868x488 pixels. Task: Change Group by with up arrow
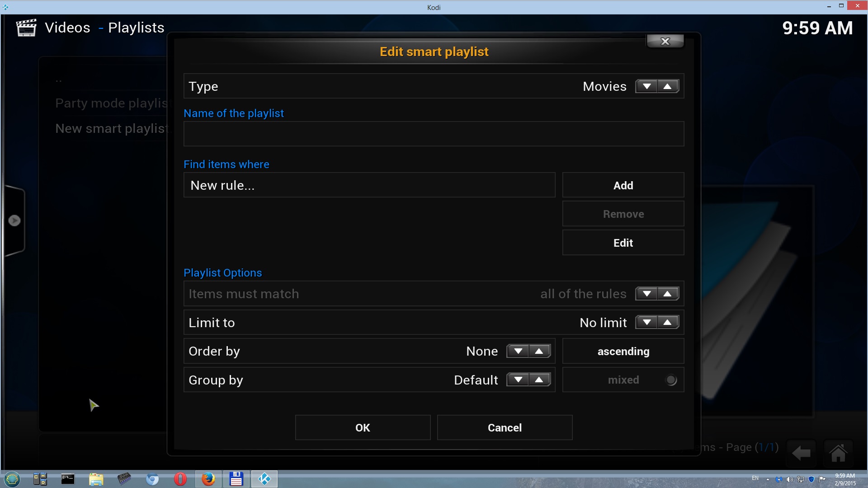pyautogui.click(x=539, y=380)
